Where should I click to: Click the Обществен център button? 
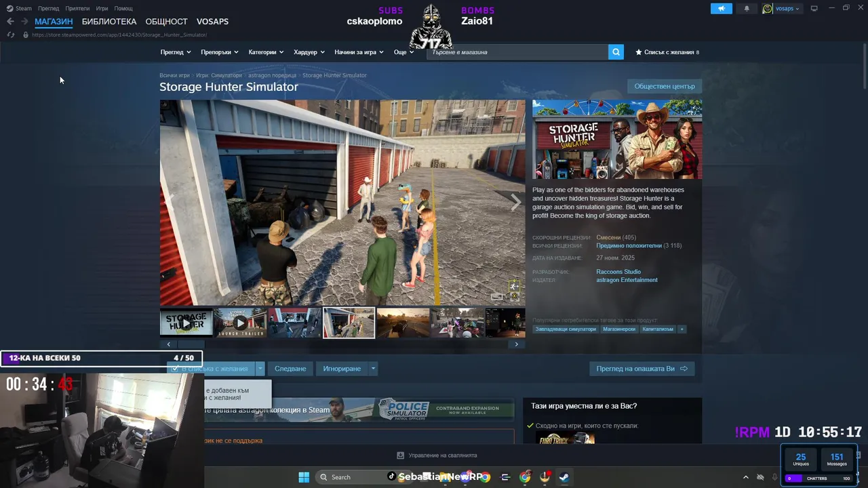pyautogui.click(x=665, y=86)
